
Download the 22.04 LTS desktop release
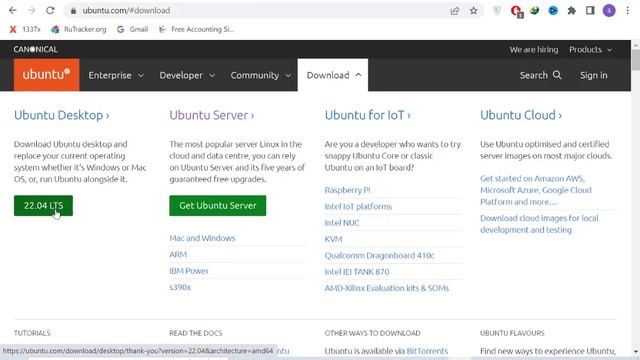tap(43, 205)
